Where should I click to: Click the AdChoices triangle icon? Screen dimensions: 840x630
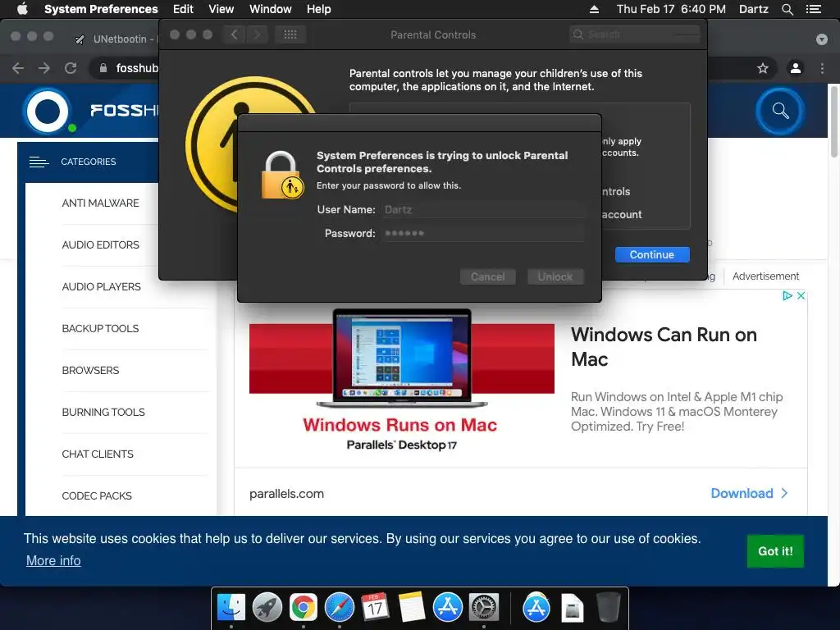pyautogui.click(x=787, y=295)
